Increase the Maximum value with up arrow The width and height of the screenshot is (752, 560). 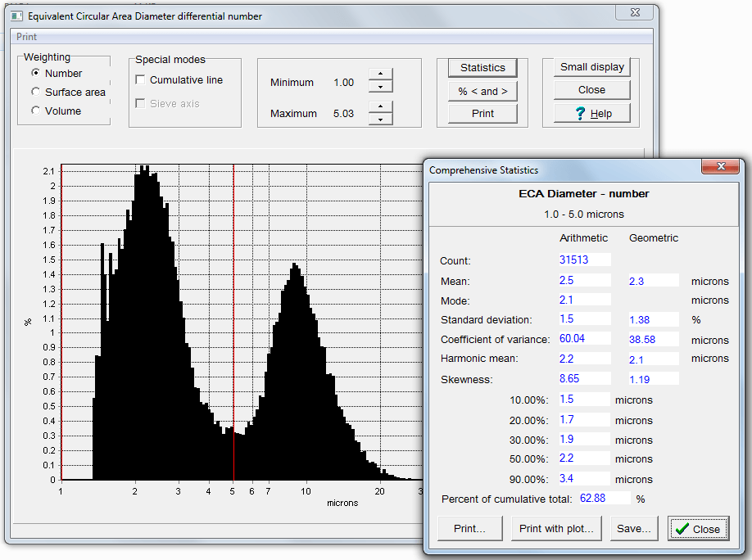[381, 106]
